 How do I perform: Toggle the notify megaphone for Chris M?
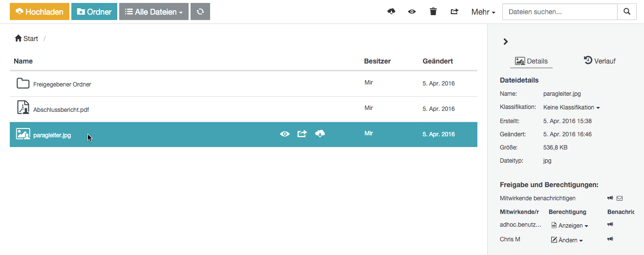click(610, 239)
